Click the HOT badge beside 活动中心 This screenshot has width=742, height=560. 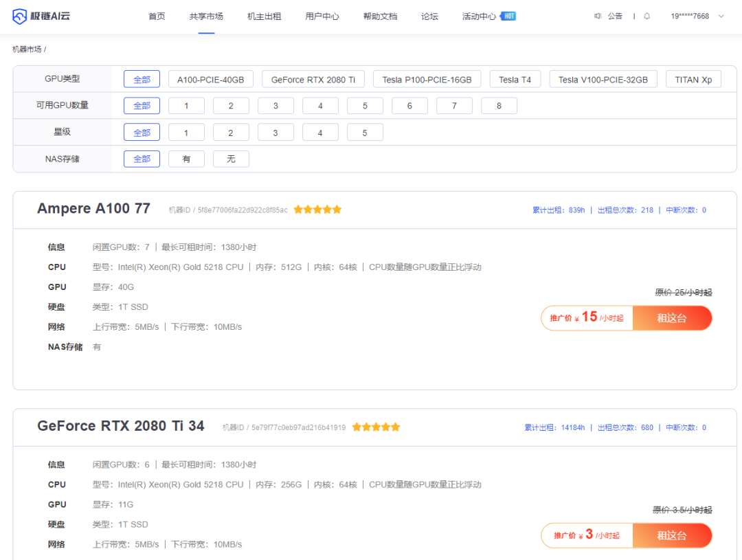[508, 16]
